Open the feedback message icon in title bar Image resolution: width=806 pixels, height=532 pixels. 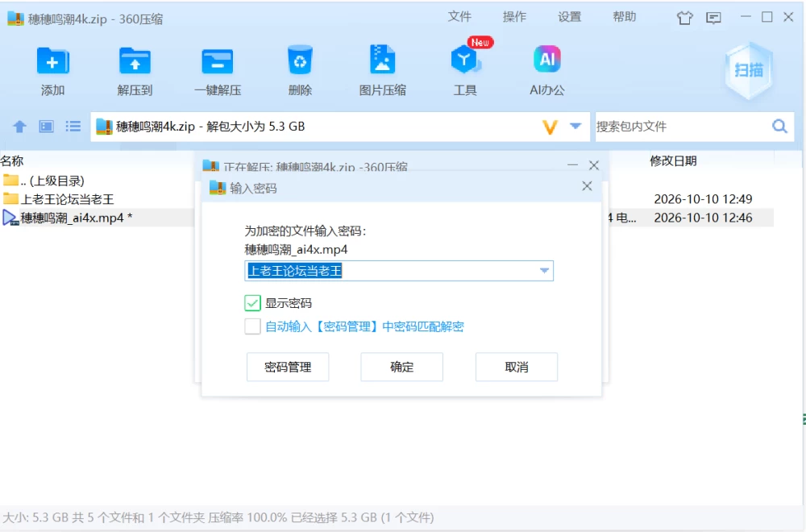click(x=713, y=18)
